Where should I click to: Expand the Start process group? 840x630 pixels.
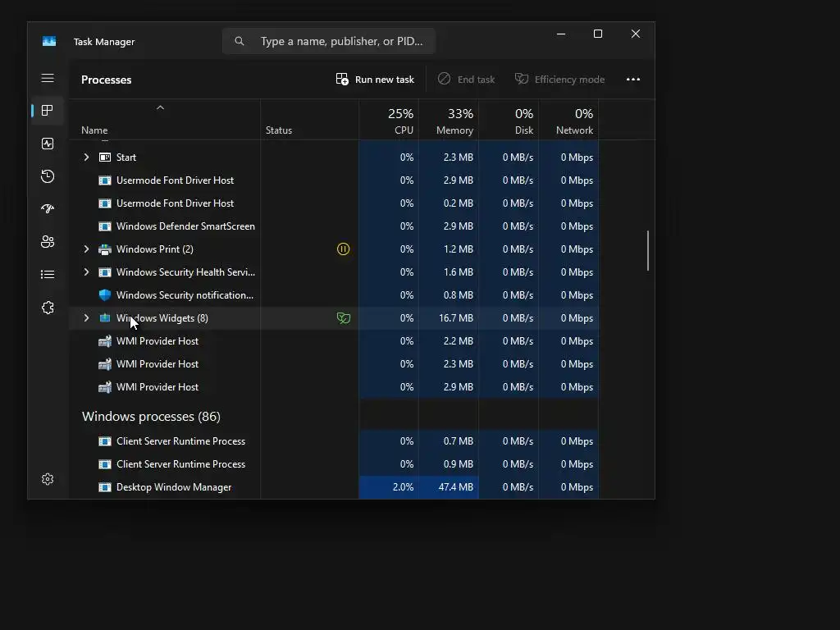(86, 157)
